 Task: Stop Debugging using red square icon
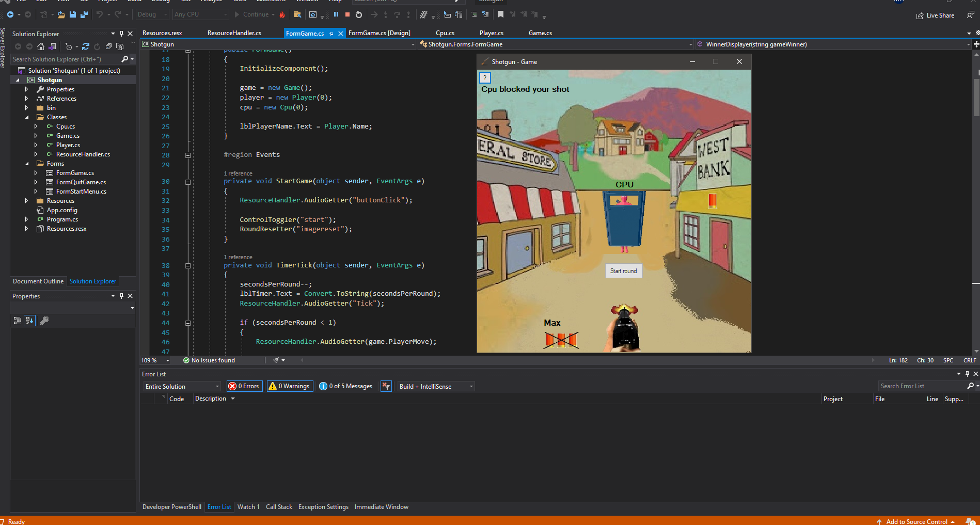click(x=347, y=14)
